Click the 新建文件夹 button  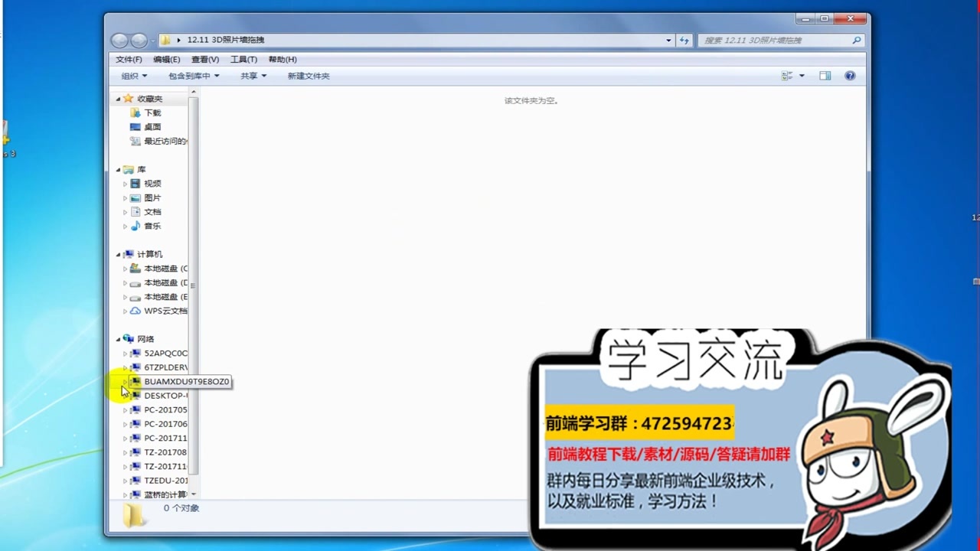(x=309, y=76)
